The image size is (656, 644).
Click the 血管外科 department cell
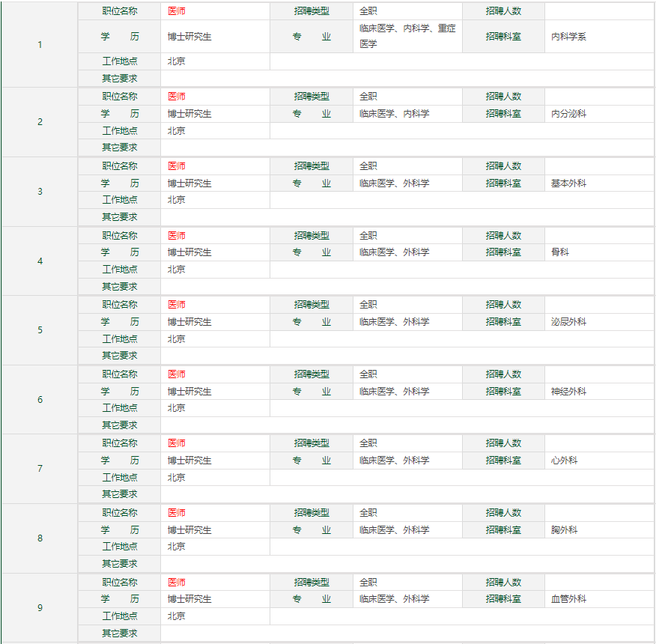(x=568, y=599)
